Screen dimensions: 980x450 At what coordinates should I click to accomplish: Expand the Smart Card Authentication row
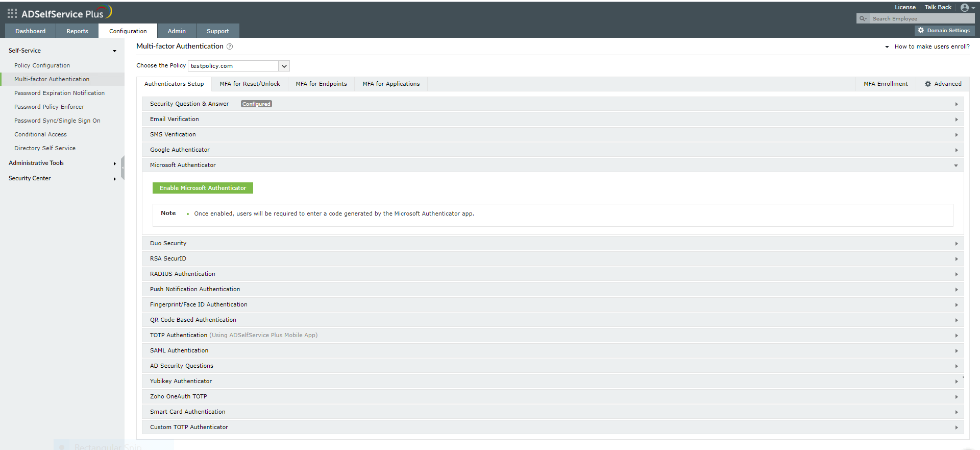point(553,412)
